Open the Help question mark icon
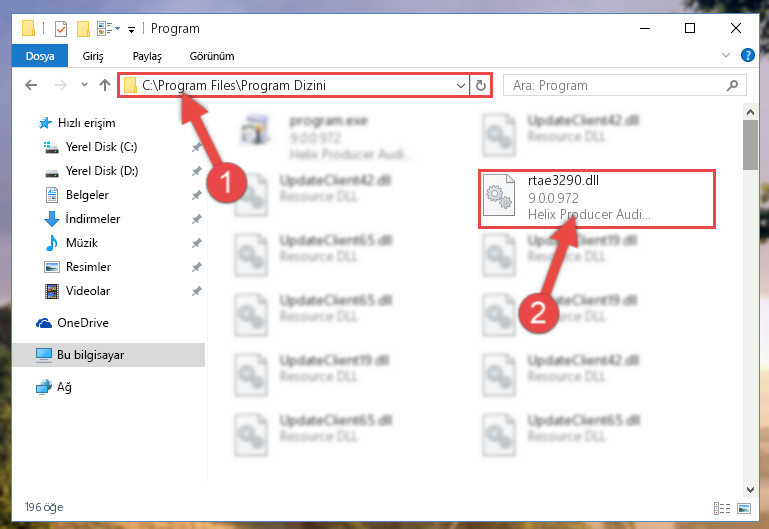The width and height of the screenshot is (769, 529). coord(747,55)
